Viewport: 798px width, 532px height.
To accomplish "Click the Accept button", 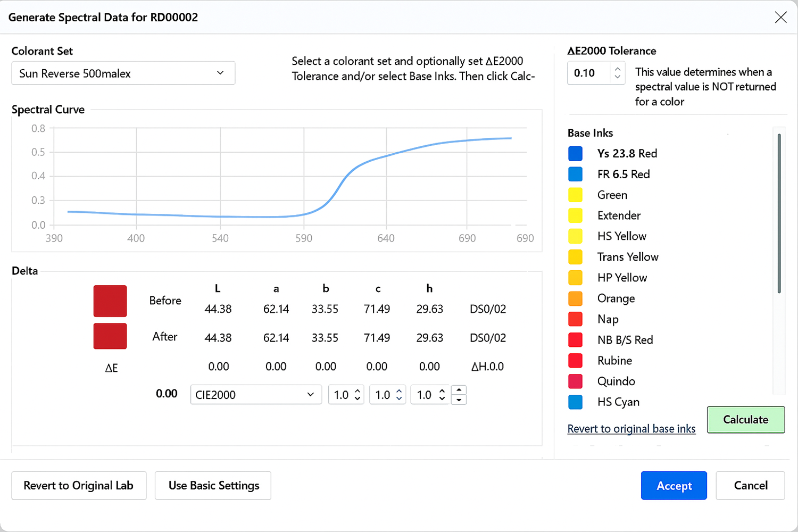I will [x=674, y=486].
